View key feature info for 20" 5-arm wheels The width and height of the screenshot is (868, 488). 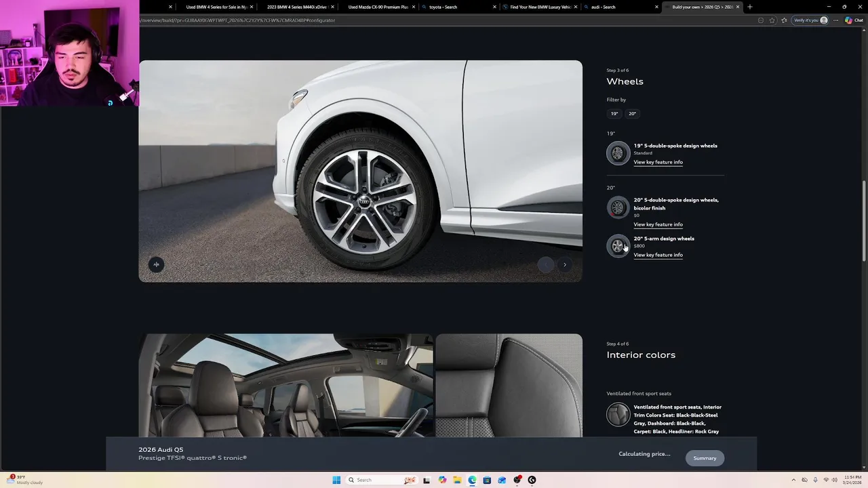[658, 255]
